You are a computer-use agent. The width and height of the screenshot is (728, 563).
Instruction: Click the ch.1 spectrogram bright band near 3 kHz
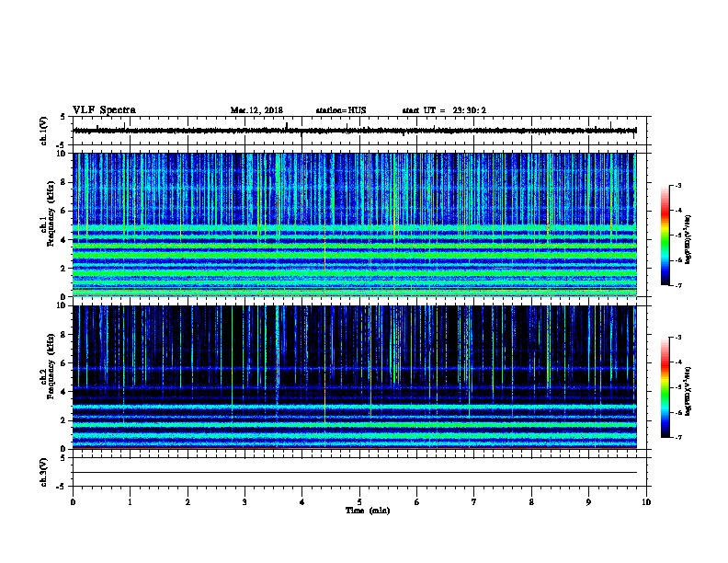(355, 255)
